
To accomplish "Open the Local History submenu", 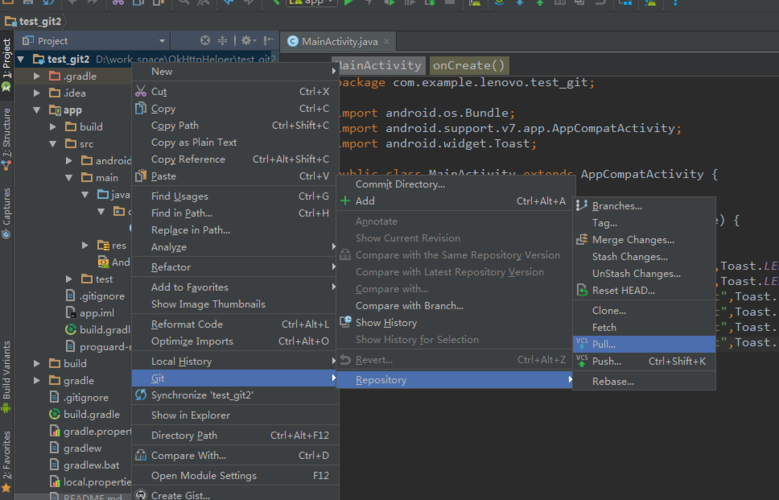I will 235,361.
